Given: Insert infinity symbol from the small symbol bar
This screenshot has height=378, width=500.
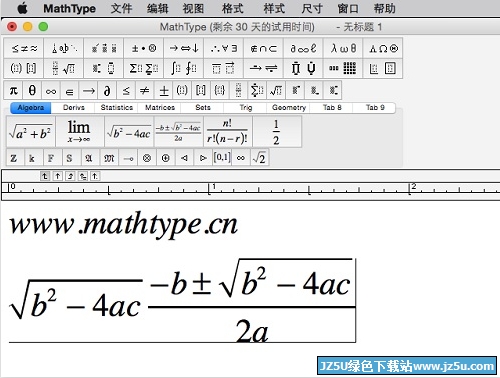Looking at the screenshot, I should click(x=51, y=90).
